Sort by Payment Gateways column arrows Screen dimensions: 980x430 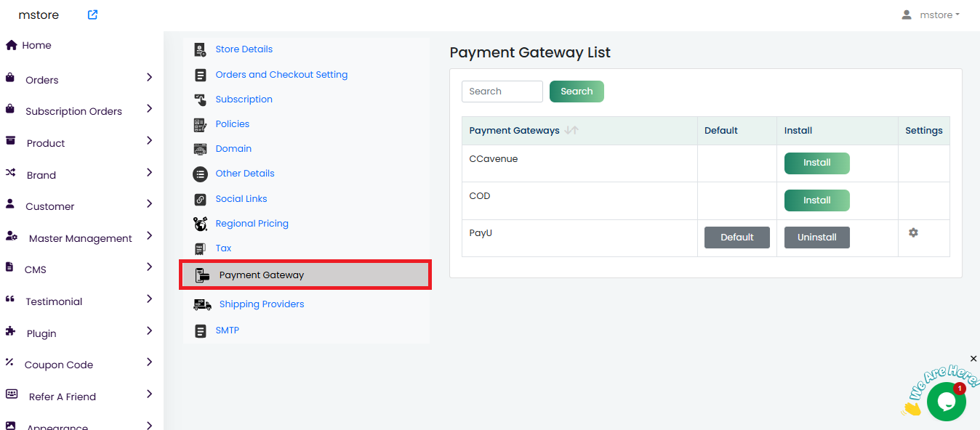[571, 131]
